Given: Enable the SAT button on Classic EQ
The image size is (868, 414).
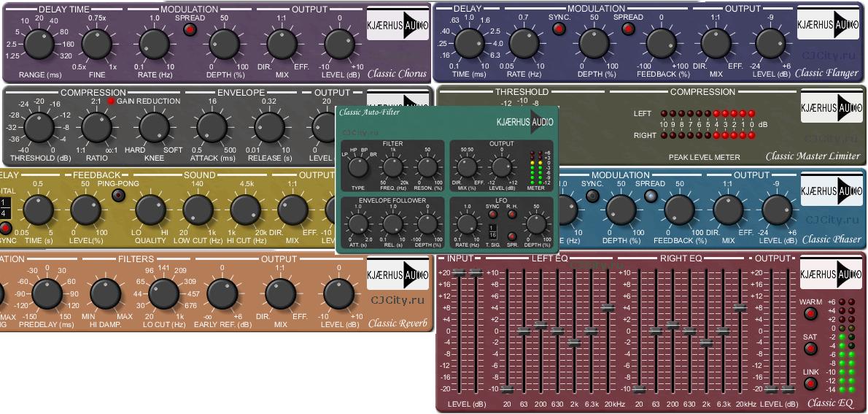Looking at the screenshot, I should [810, 348].
